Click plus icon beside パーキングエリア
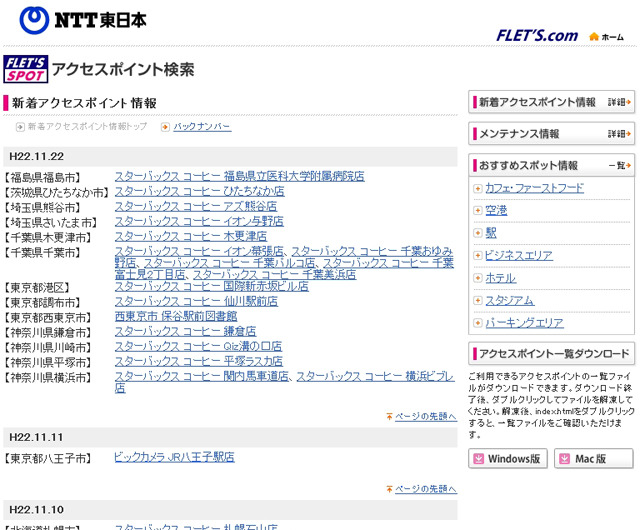The width and height of the screenshot is (640, 530). [478, 323]
